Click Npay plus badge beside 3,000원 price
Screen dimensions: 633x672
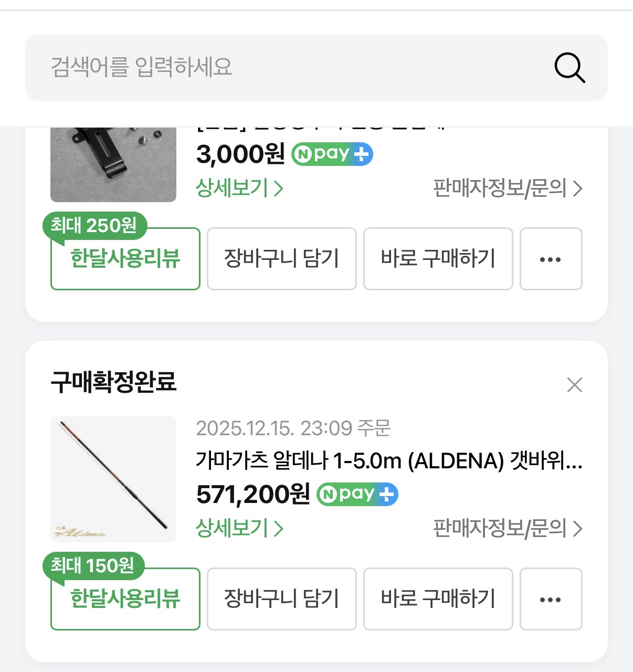[x=332, y=154]
